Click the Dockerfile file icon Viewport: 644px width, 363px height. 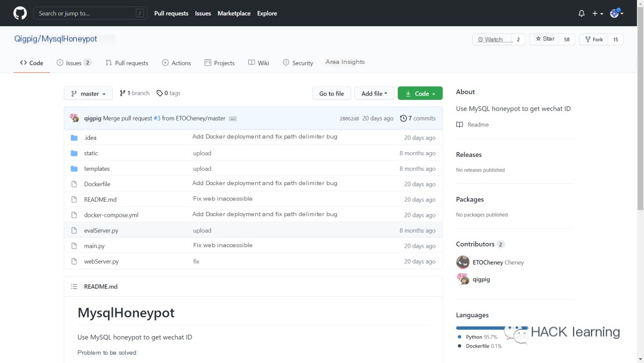(74, 184)
